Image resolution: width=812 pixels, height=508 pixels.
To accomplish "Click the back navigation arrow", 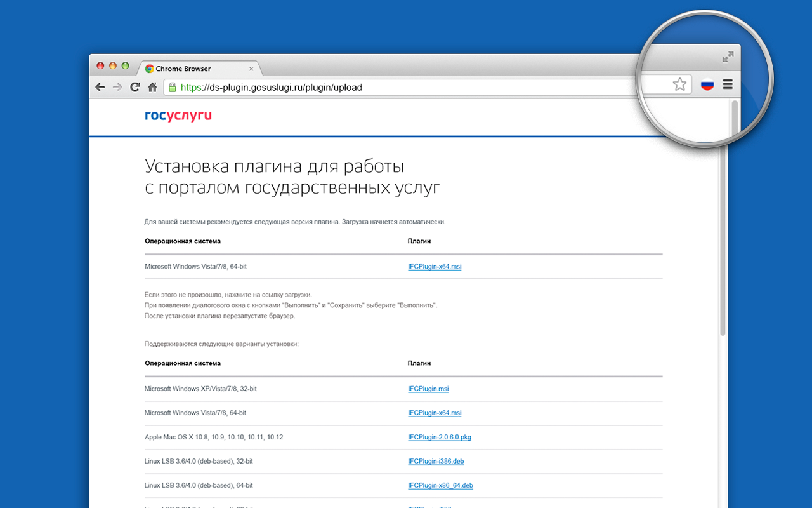I will 100,87.
